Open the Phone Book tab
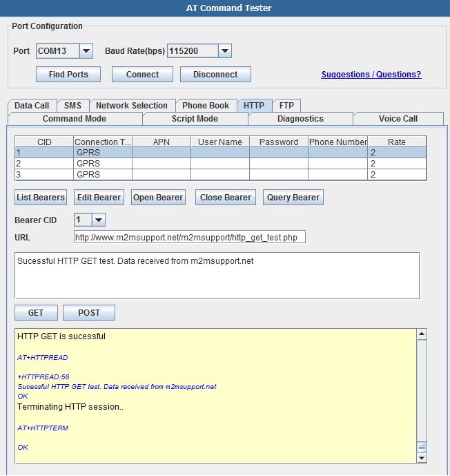Viewport: 450px width, 476px height. point(206,105)
